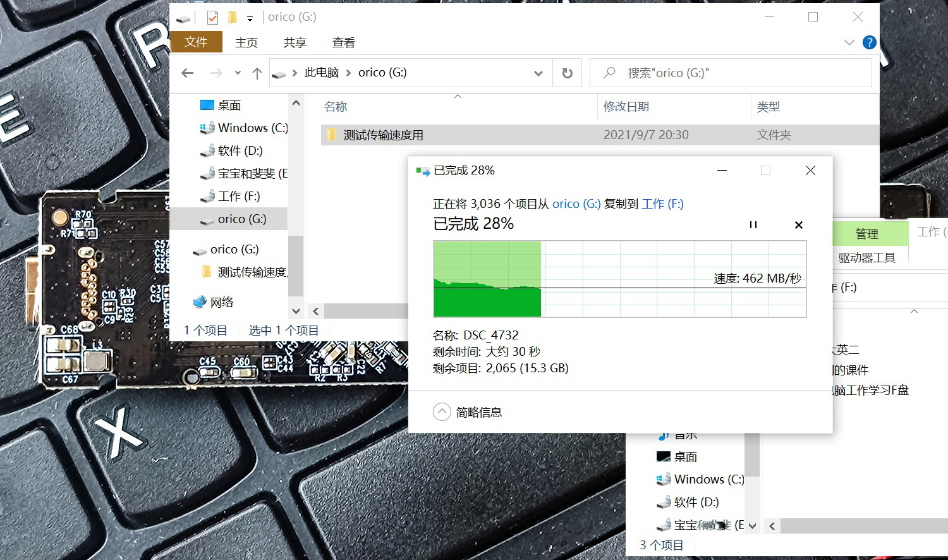
Task: Collapse details with 简略信息 button
Action: (468, 412)
